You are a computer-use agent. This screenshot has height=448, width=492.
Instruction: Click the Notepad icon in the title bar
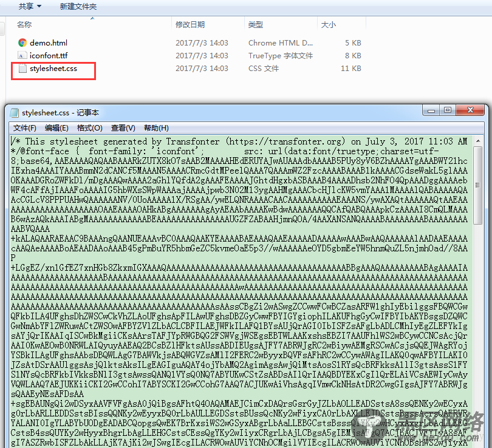14,112
